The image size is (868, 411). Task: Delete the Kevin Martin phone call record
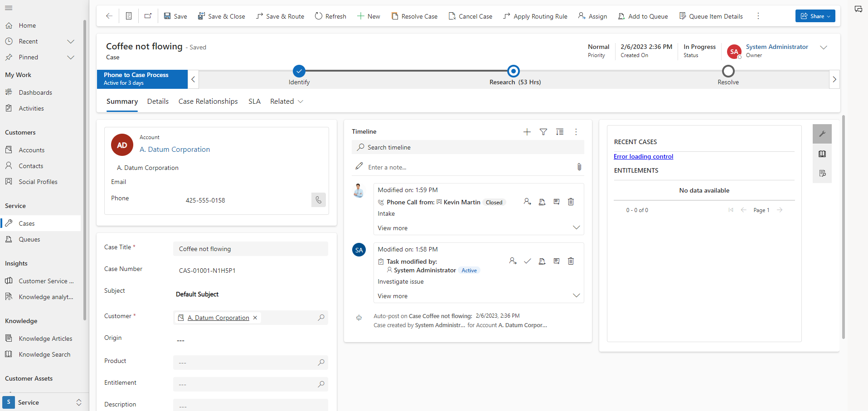571,202
